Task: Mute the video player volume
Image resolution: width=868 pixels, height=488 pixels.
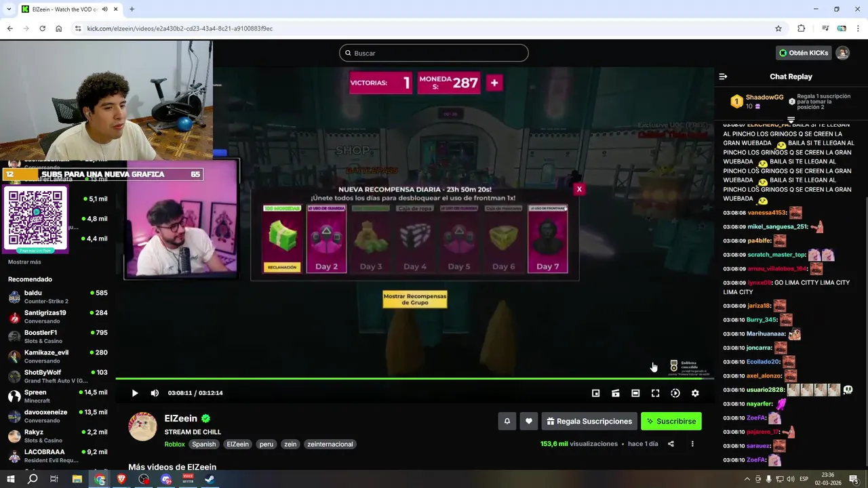Action: pos(155,393)
